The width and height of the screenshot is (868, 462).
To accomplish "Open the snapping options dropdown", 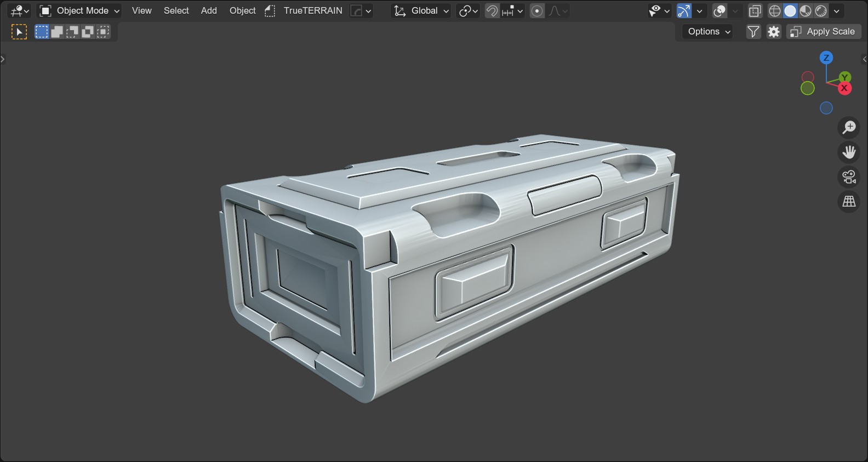I will point(512,10).
